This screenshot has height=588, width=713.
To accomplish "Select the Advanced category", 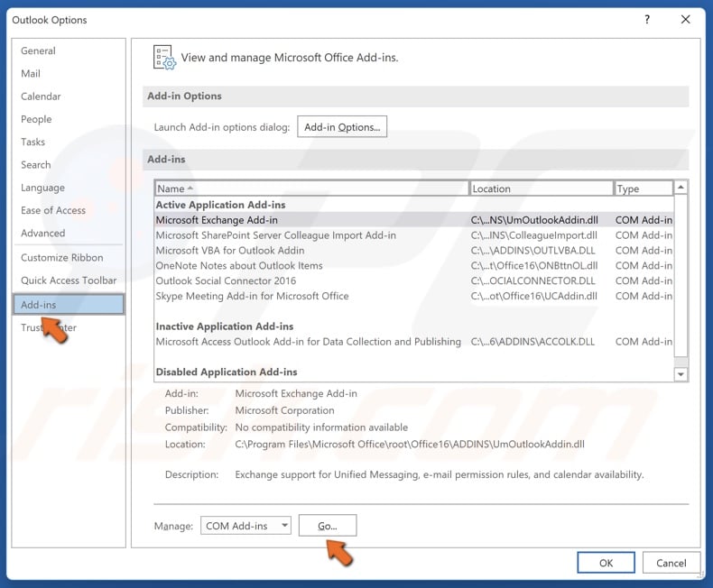I will [x=43, y=234].
